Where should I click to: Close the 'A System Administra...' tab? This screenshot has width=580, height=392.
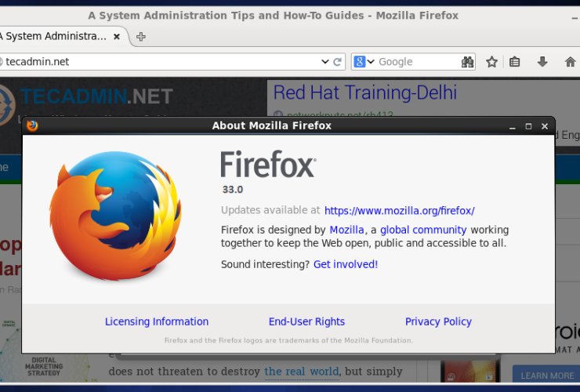[x=118, y=37]
